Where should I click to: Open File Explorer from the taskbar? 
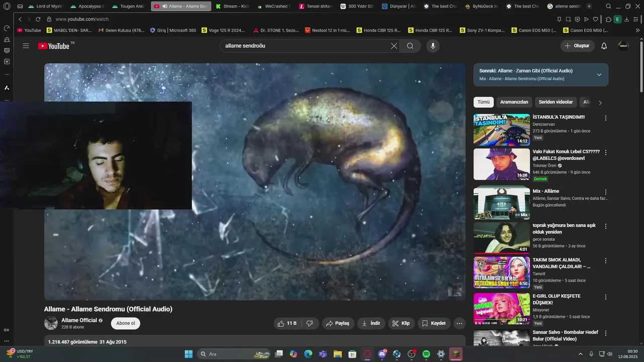[x=338, y=354]
